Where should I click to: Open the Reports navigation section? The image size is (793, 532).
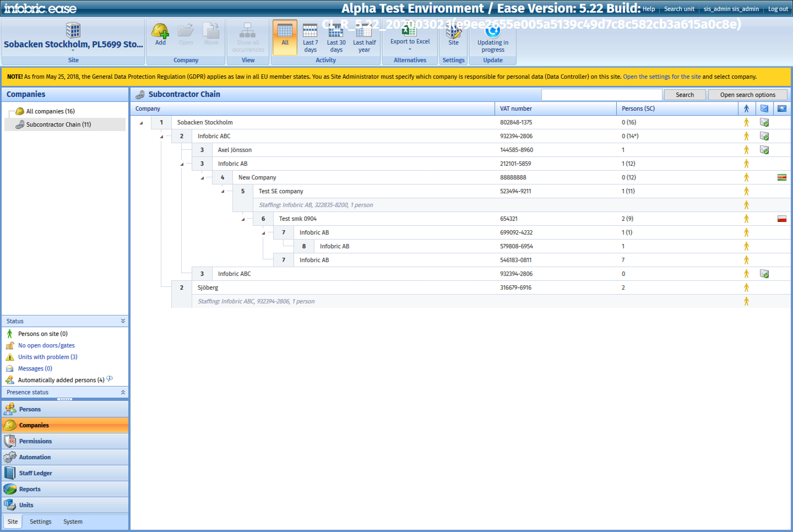point(65,489)
